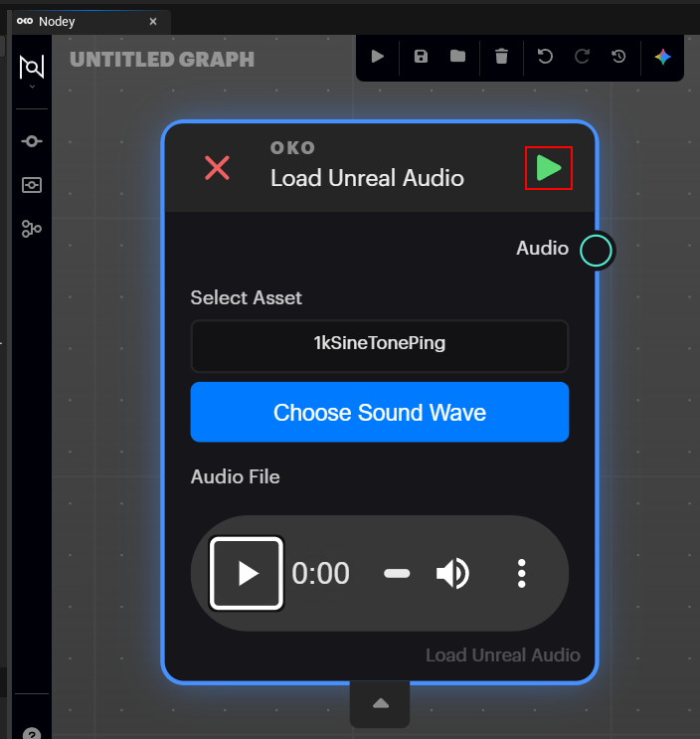Redo the last undone action
The height and width of the screenshot is (739, 700).
582,57
